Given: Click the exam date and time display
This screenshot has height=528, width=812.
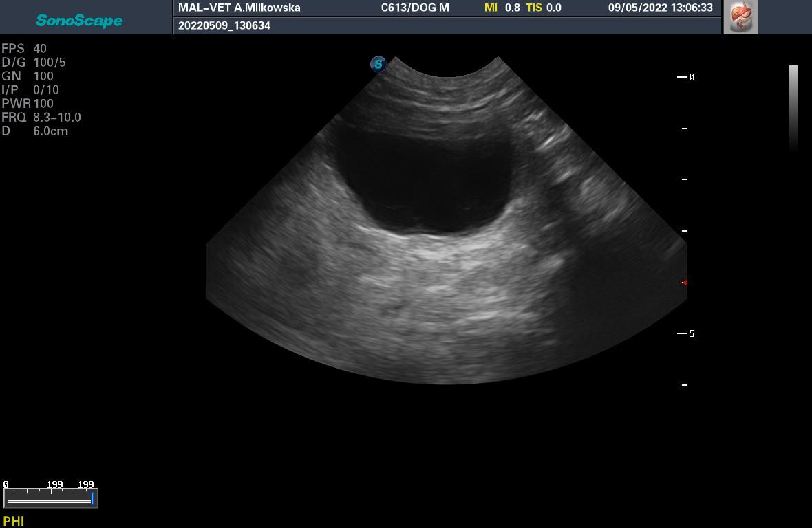Looking at the screenshot, I should tap(660, 8).
